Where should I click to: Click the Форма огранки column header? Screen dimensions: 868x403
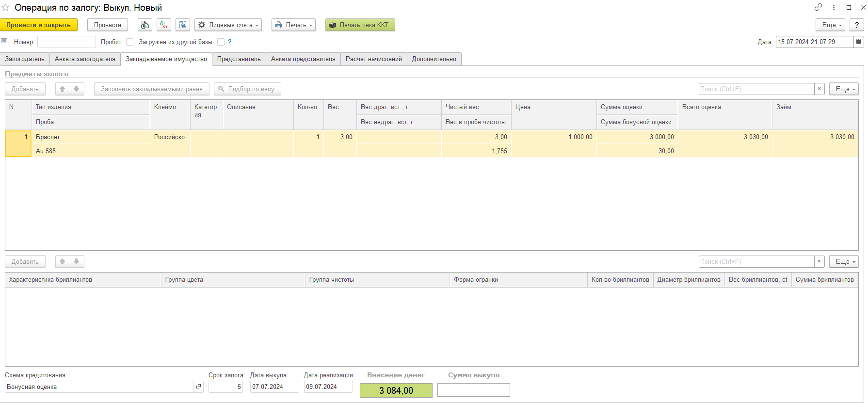click(518, 280)
